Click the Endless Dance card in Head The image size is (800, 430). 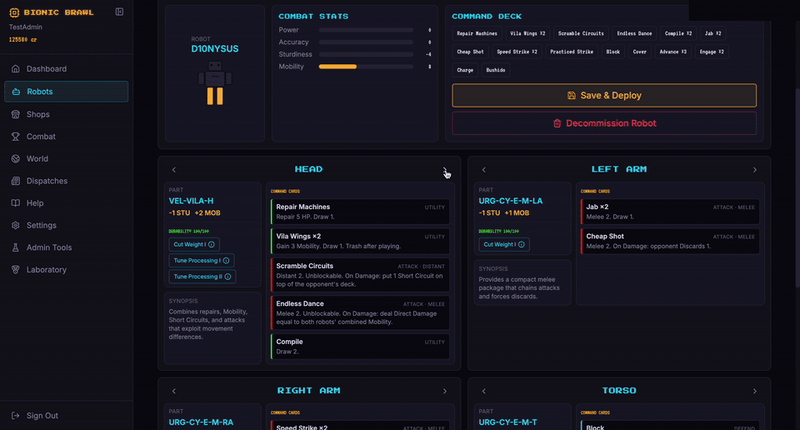coord(360,313)
